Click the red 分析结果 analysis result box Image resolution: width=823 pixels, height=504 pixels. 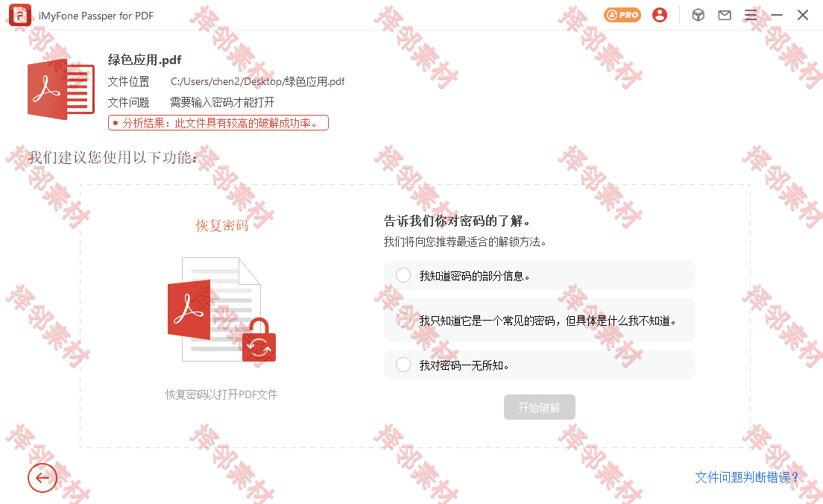(218, 123)
